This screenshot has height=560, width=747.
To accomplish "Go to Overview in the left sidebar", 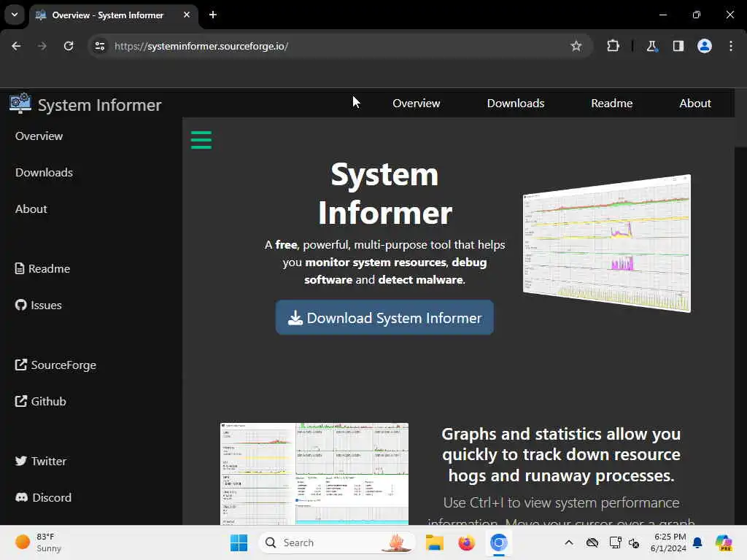I will pos(39,136).
